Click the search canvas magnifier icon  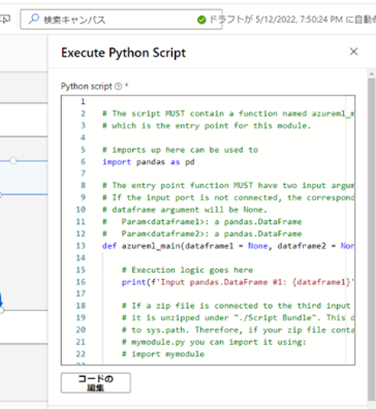point(33,19)
